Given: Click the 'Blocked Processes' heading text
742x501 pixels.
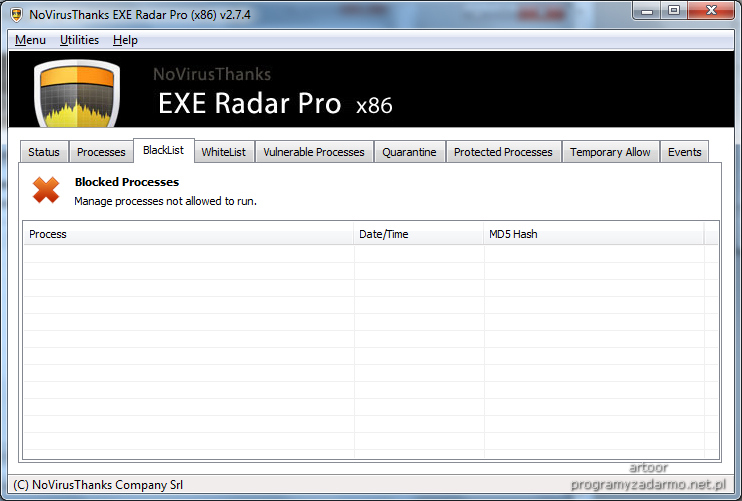Looking at the screenshot, I should [127, 182].
